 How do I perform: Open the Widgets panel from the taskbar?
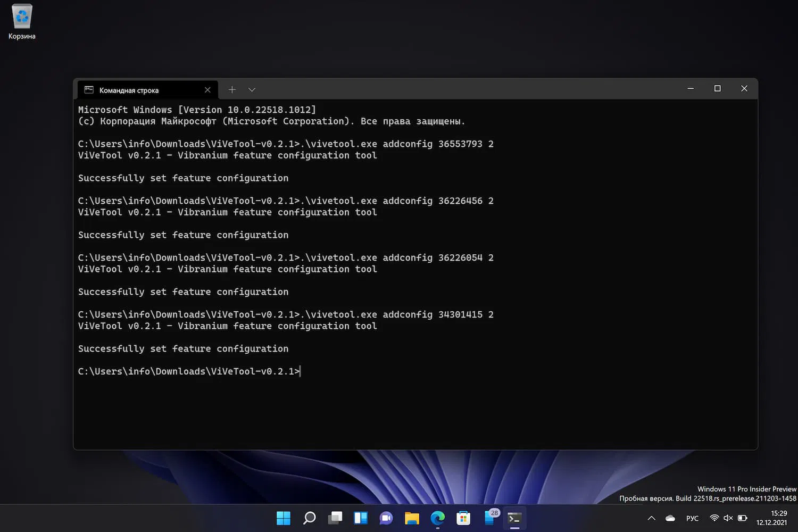(361, 518)
